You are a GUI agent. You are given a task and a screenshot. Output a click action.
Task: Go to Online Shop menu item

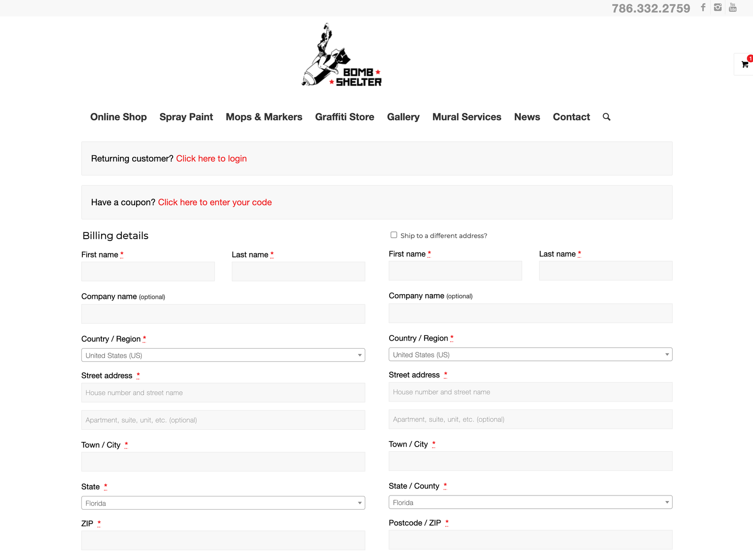tap(119, 117)
